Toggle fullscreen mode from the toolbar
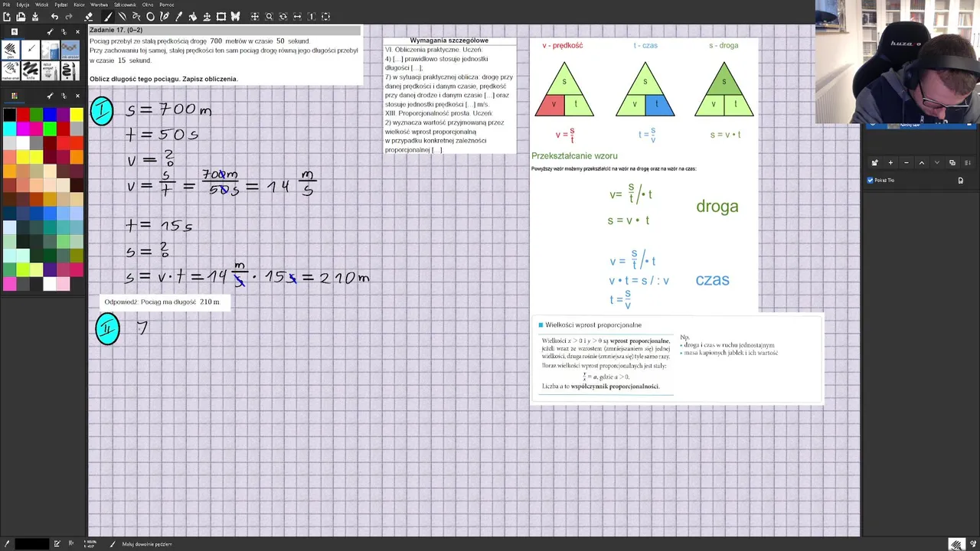This screenshot has height=551, width=980. click(x=325, y=17)
